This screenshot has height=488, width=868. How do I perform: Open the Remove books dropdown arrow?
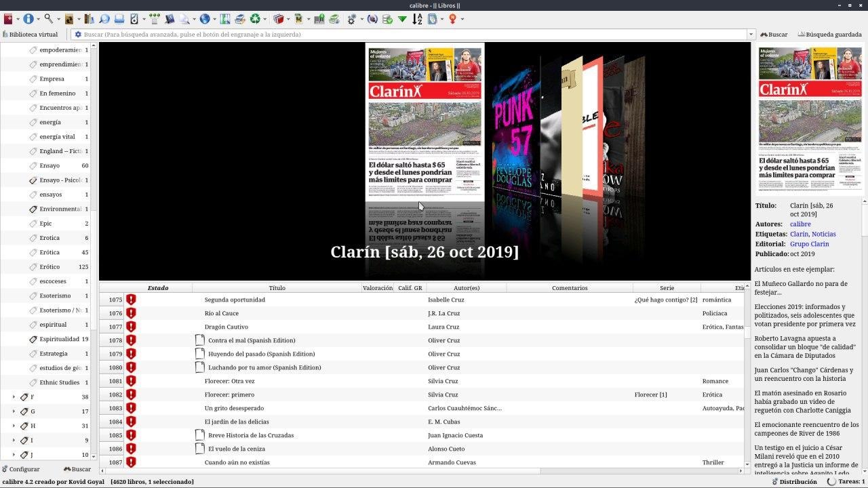coord(265,19)
